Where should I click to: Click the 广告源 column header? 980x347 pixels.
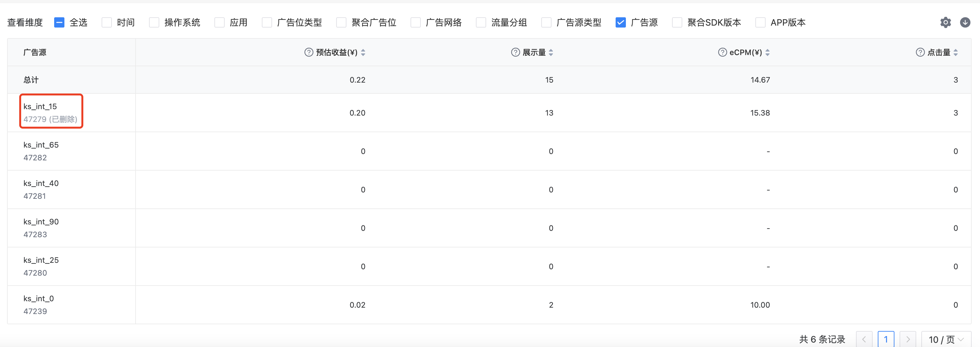click(35, 52)
